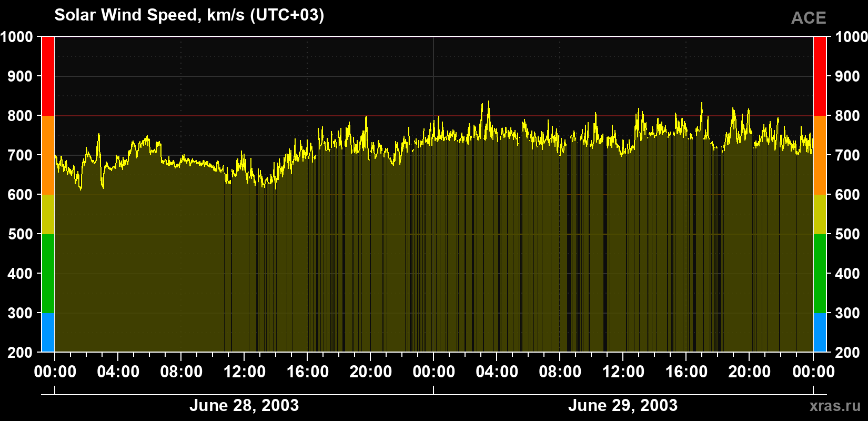Screen dimensions: 868x421
Task: Click the '400' label on the left axis
Action: (x=20, y=274)
